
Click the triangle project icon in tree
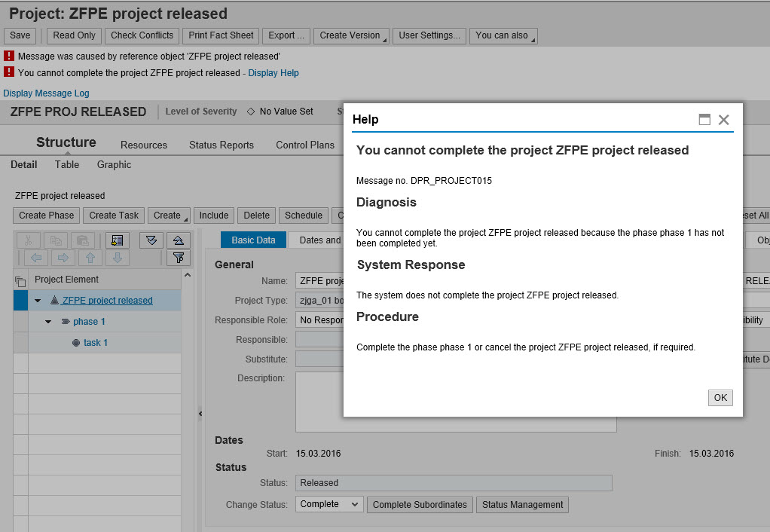pyautogui.click(x=54, y=300)
